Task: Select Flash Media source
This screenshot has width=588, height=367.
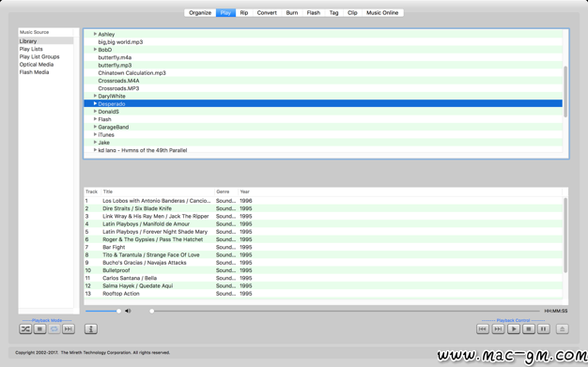Action: coord(46,72)
